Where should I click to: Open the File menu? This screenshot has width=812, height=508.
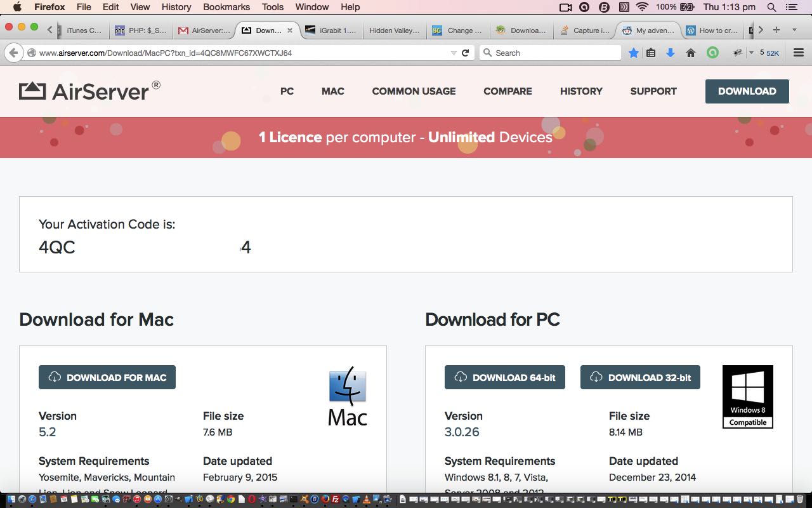pyautogui.click(x=84, y=7)
